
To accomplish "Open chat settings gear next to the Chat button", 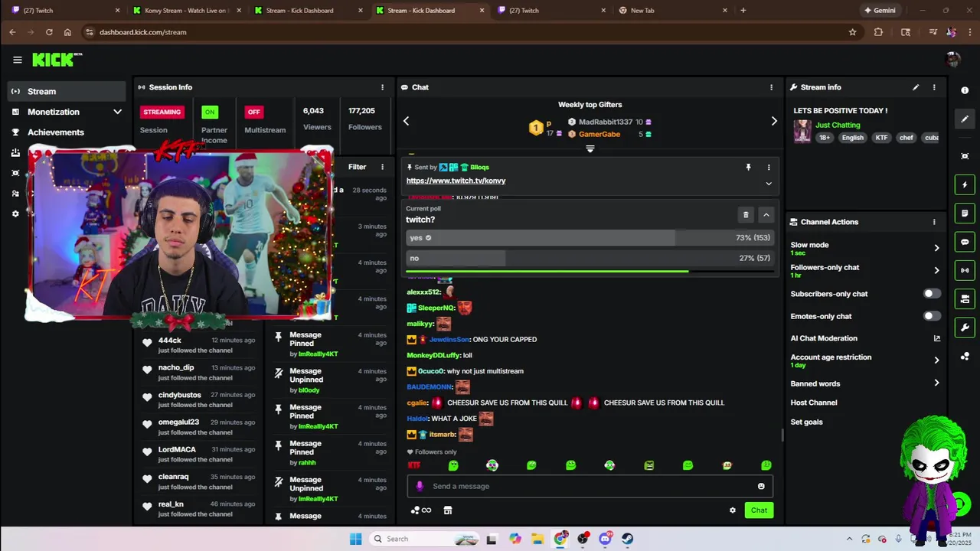I will point(732,510).
